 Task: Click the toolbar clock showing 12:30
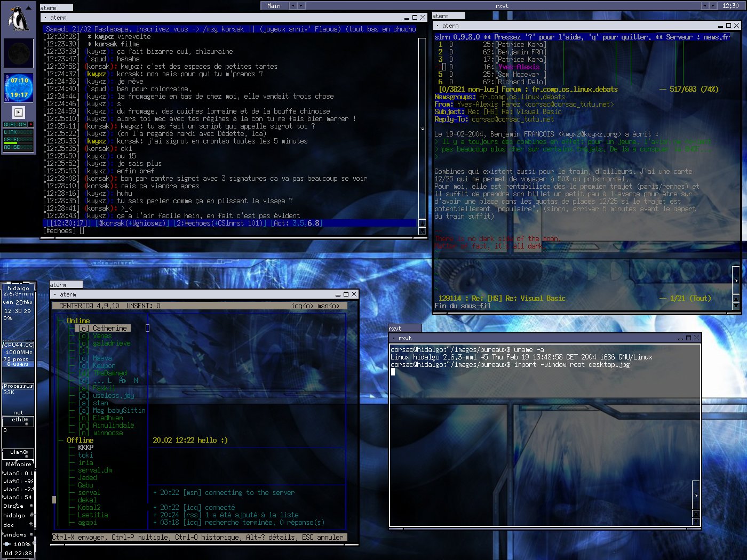(x=730, y=6)
